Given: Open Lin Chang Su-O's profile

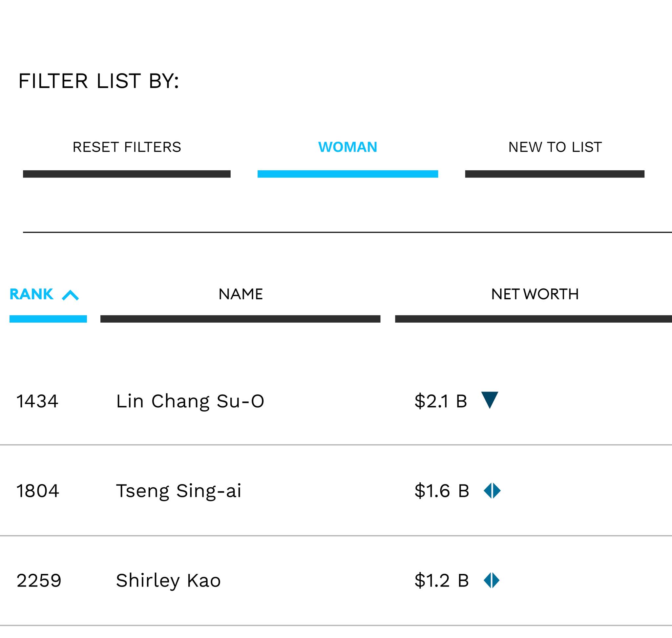Looking at the screenshot, I should pos(190,401).
